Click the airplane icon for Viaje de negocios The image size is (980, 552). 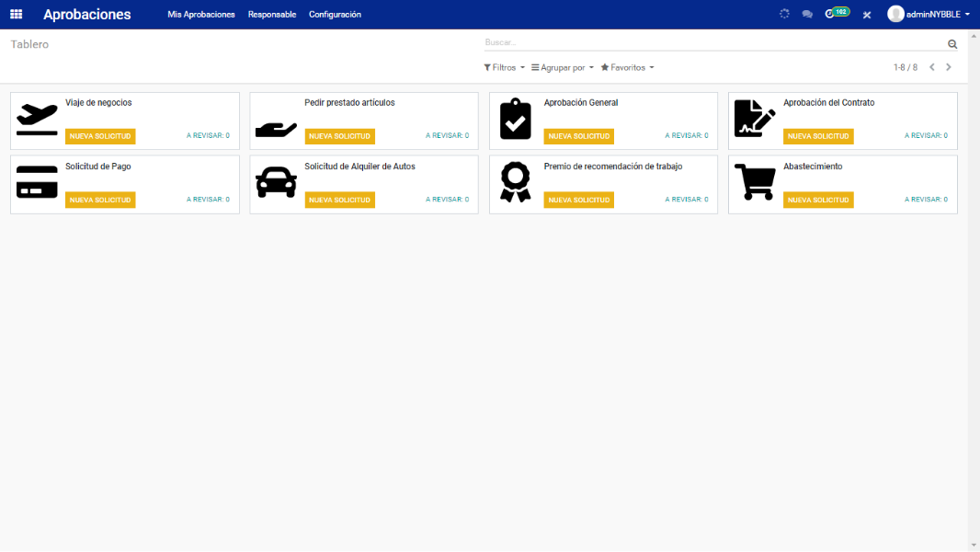[37, 120]
